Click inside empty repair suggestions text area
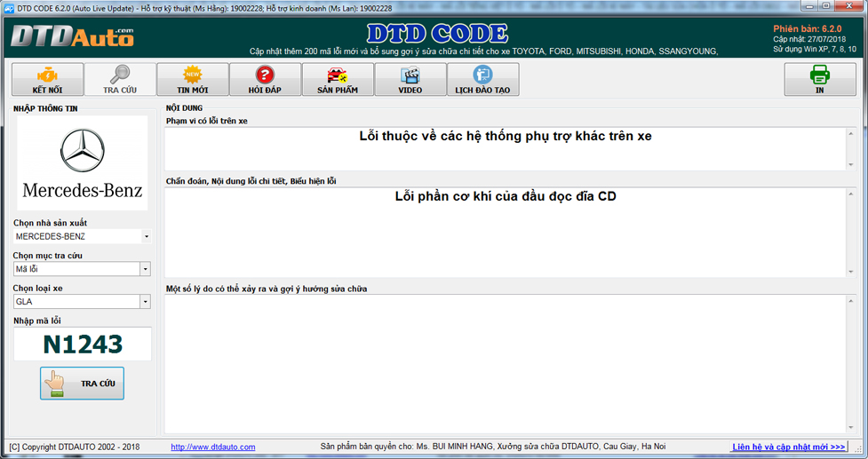868x459 pixels. pyautogui.click(x=506, y=364)
